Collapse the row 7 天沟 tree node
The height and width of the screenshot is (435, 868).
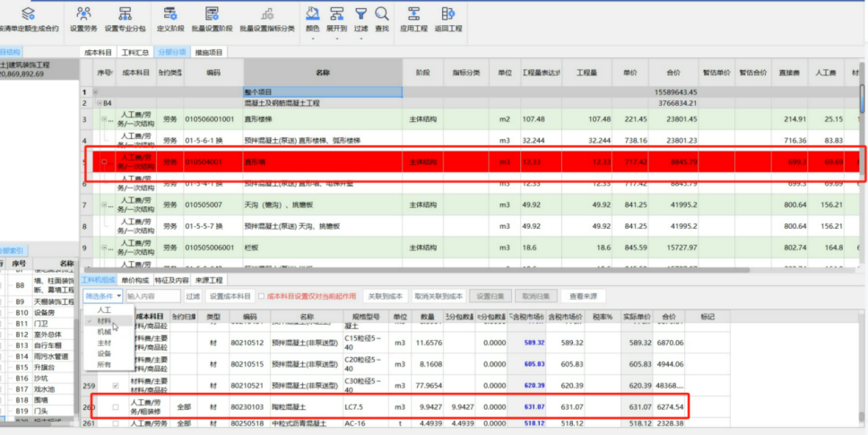click(103, 204)
